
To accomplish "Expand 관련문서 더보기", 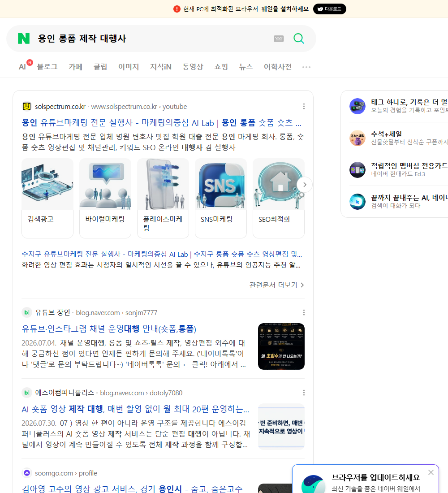I will tap(277, 285).
